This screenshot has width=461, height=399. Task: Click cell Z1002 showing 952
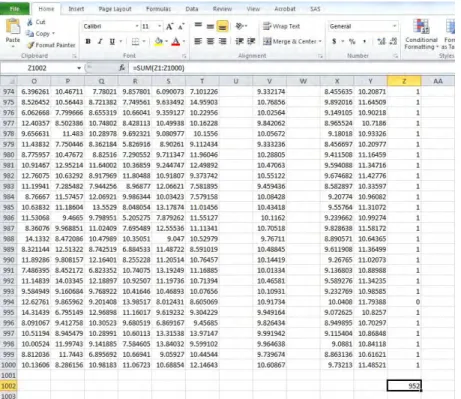pyautogui.click(x=404, y=386)
